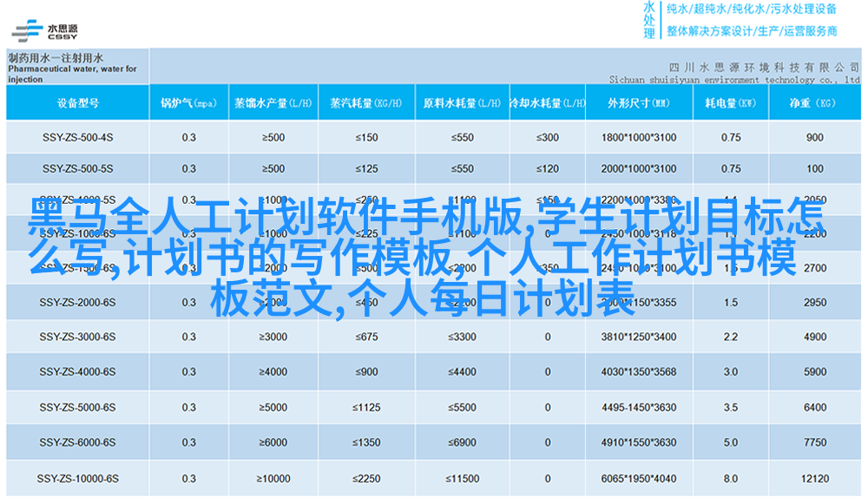Click the 锅炉气(mpa) column header

188,103
